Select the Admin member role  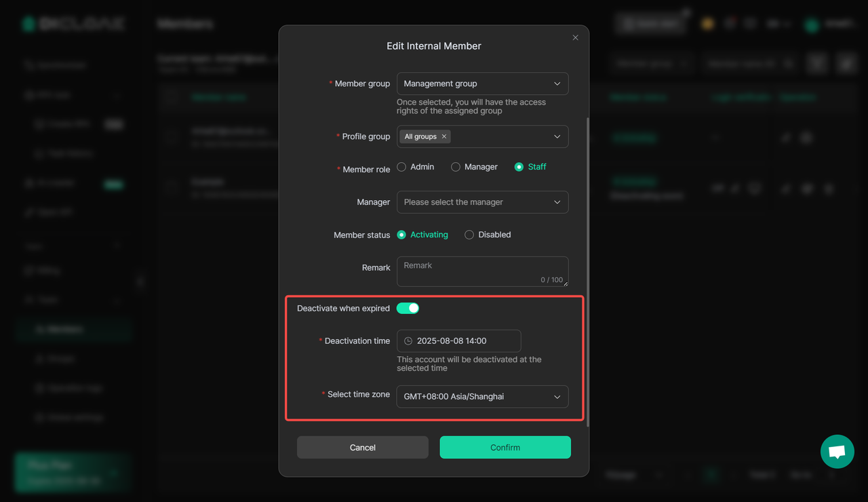[x=416, y=167]
